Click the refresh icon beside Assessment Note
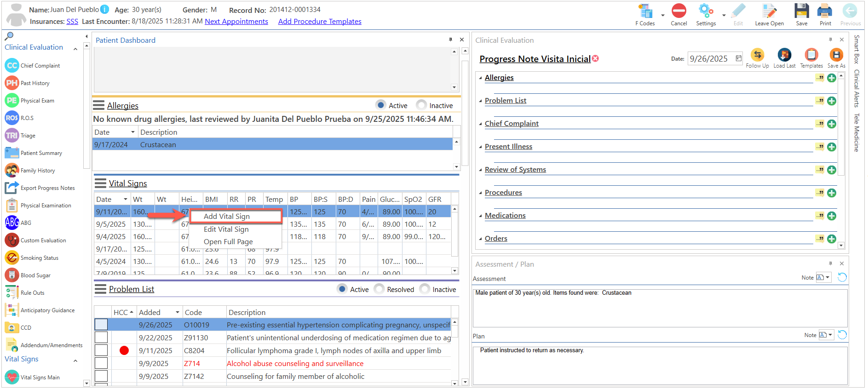Viewport: 868px width, 389px height. [842, 277]
